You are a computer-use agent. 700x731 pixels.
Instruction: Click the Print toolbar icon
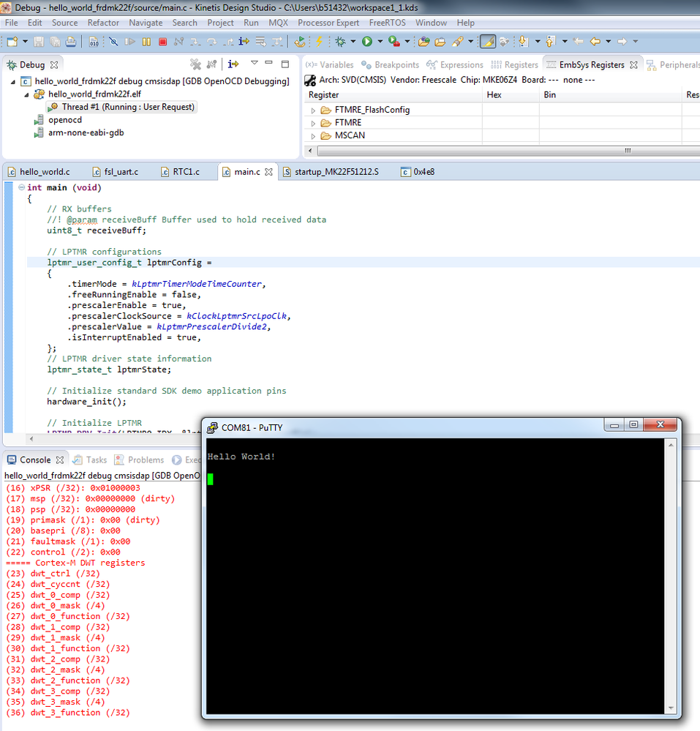(71, 42)
